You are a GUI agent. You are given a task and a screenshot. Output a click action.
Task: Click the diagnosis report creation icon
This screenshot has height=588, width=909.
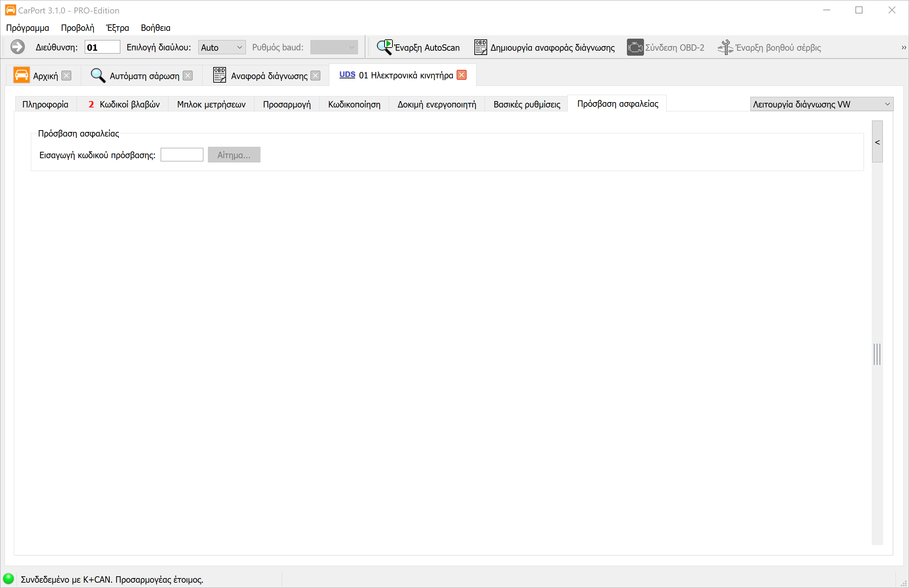pos(480,48)
